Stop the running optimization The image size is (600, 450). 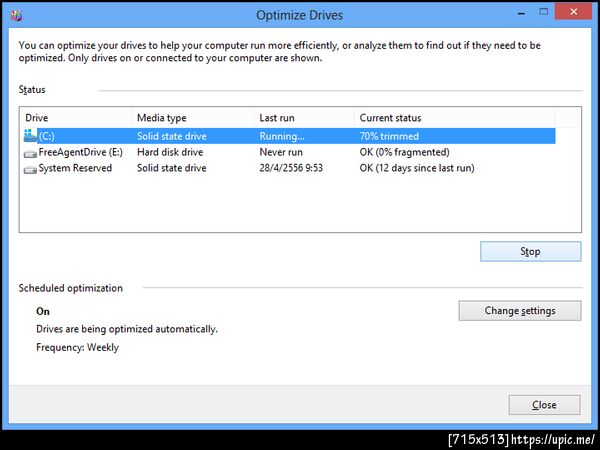point(530,252)
